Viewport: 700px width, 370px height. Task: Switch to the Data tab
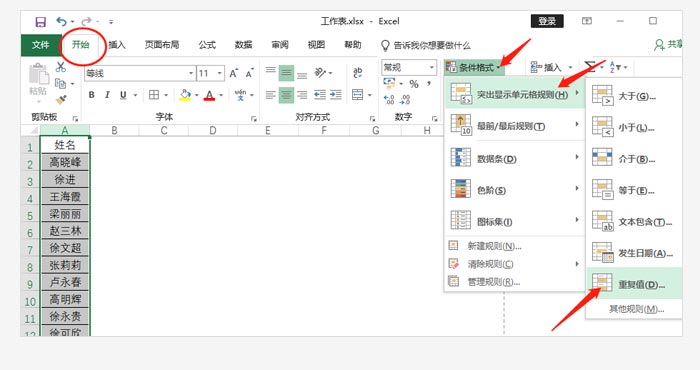pyautogui.click(x=243, y=45)
